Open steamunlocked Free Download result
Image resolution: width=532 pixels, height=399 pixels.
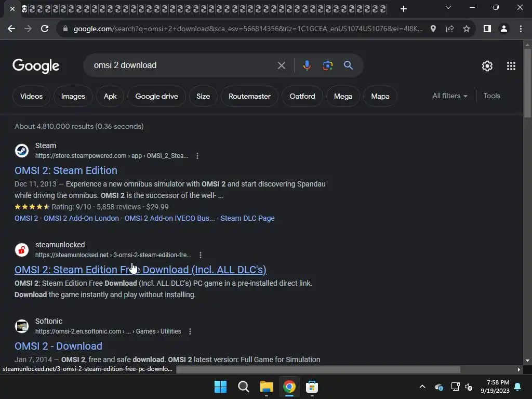click(x=140, y=270)
